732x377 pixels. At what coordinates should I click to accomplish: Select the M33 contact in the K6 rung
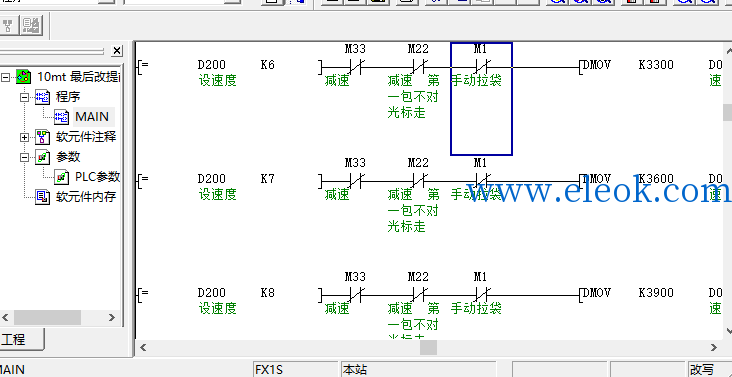355,67
